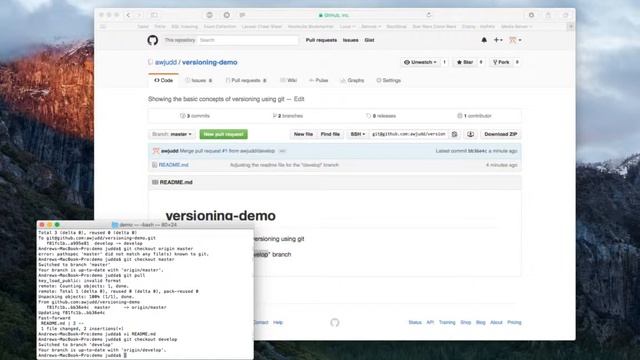Open footer Pricing link
Image resolution: width=640 pixels, height=360 pixels.
tap(514, 322)
